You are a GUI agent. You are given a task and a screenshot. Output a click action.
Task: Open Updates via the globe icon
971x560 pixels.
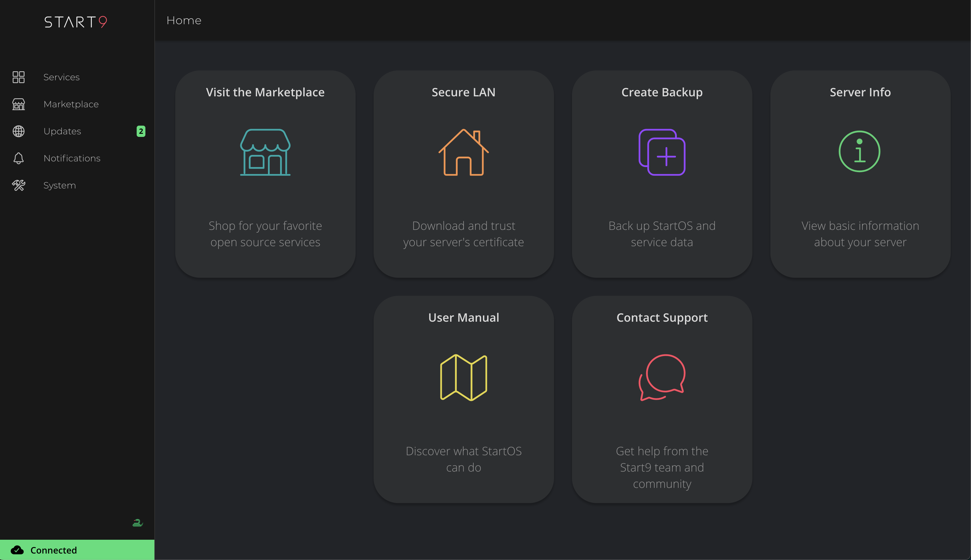pos(19,131)
